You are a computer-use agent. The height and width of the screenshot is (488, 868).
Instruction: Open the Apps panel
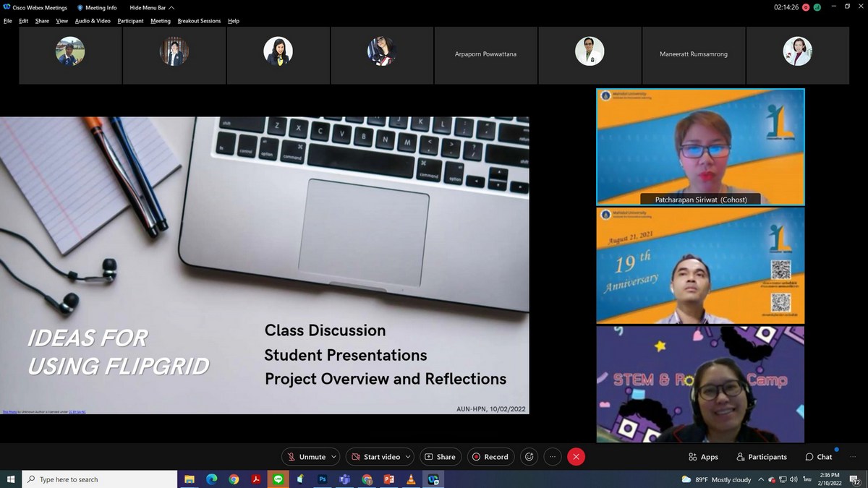click(x=703, y=457)
